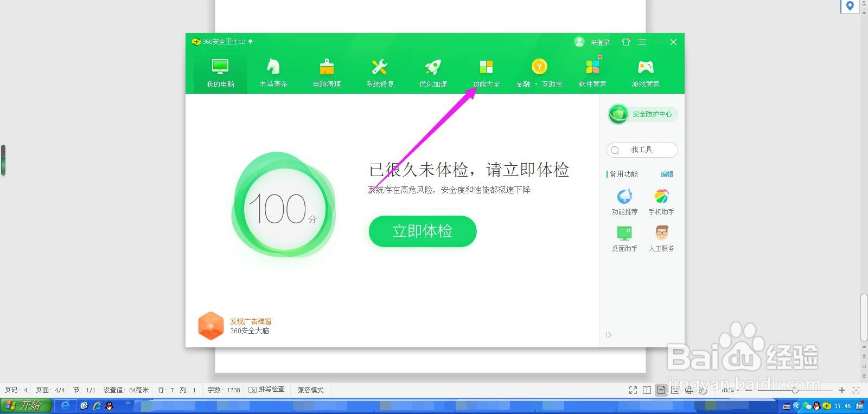The height and width of the screenshot is (414, 868).
Task: Open the 木马查杀 trojan scan tab
Action: (x=273, y=73)
